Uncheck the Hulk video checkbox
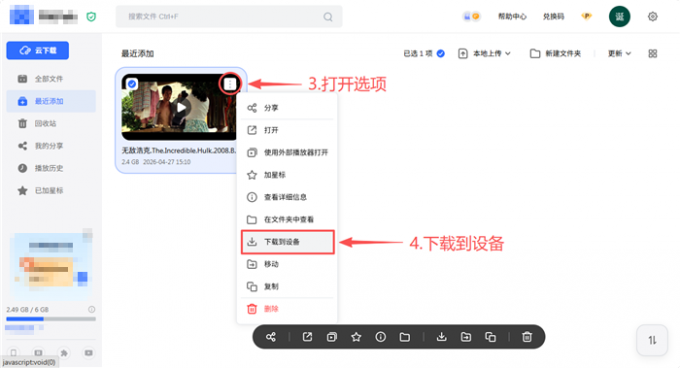The image size is (680, 368). click(x=132, y=84)
